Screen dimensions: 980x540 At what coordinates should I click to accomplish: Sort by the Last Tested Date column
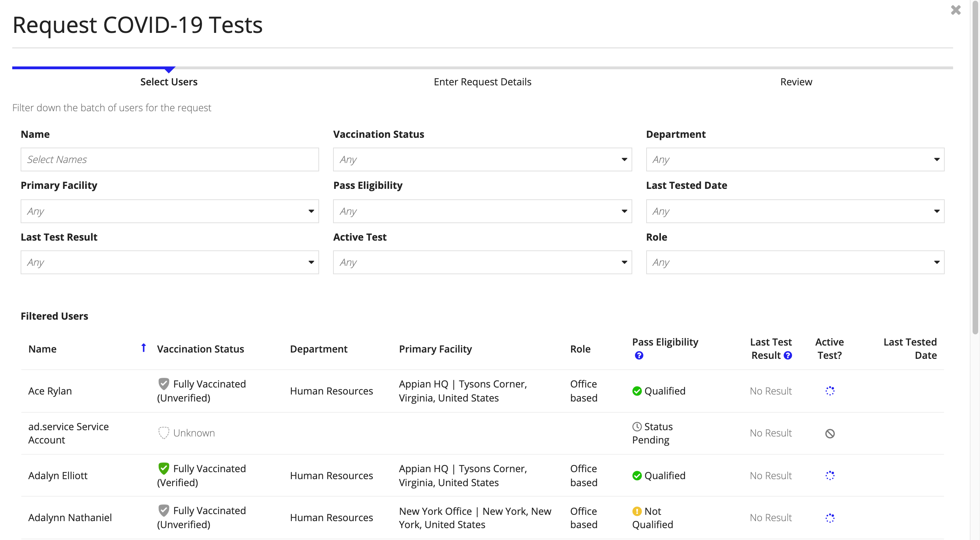[x=910, y=348]
